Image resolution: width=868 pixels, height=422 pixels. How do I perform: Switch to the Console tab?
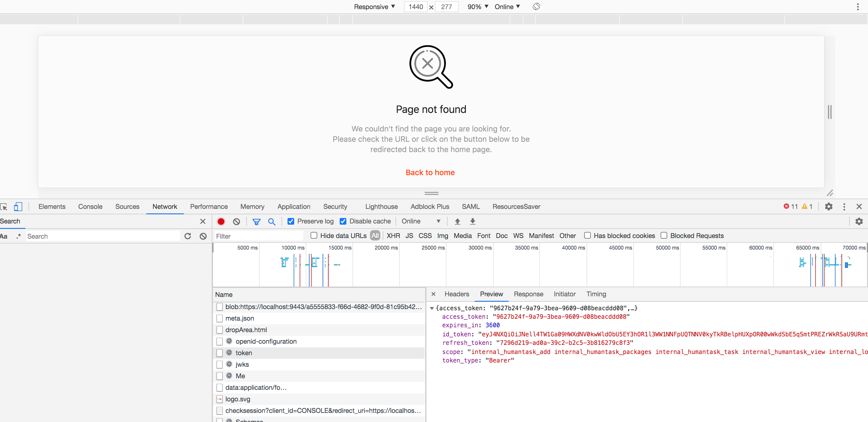click(x=90, y=206)
